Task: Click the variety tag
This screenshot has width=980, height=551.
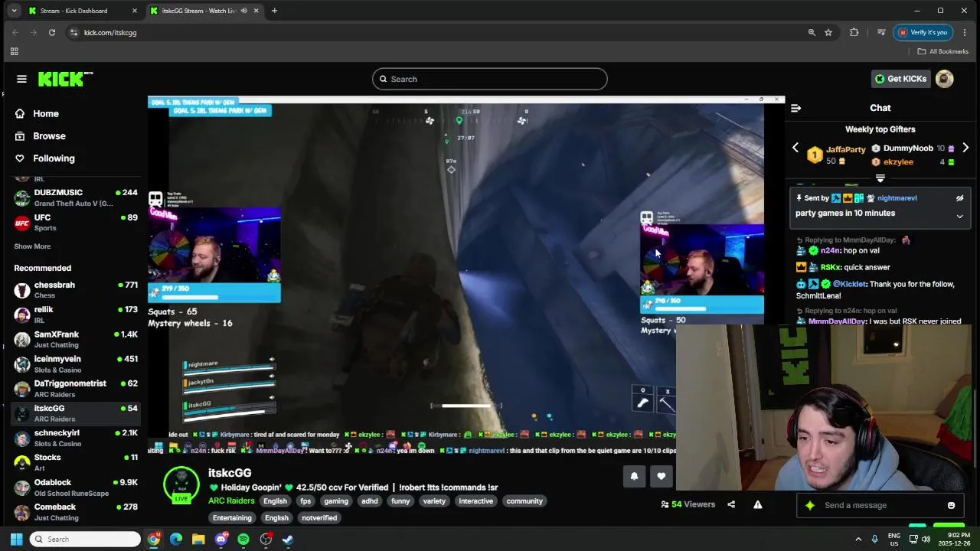Action: click(434, 501)
